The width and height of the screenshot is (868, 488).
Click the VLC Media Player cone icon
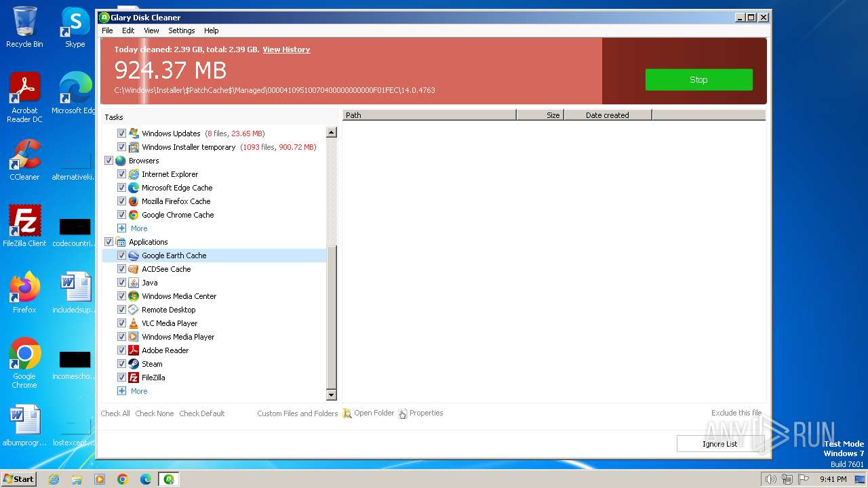(134, 323)
